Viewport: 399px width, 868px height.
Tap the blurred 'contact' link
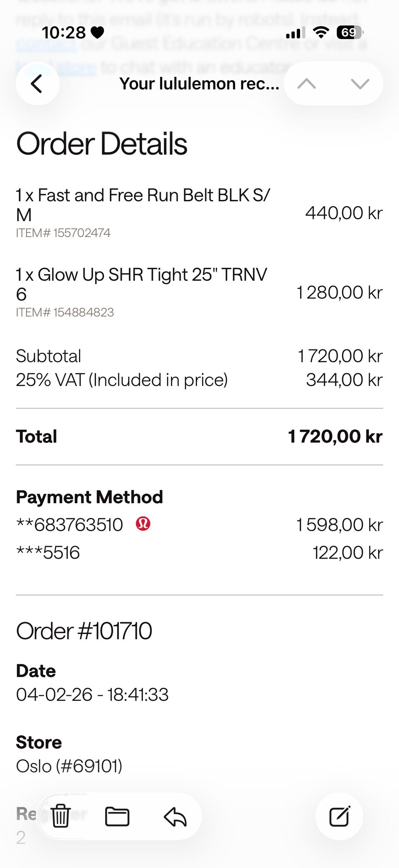pyautogui.click(x=46, y=44)
